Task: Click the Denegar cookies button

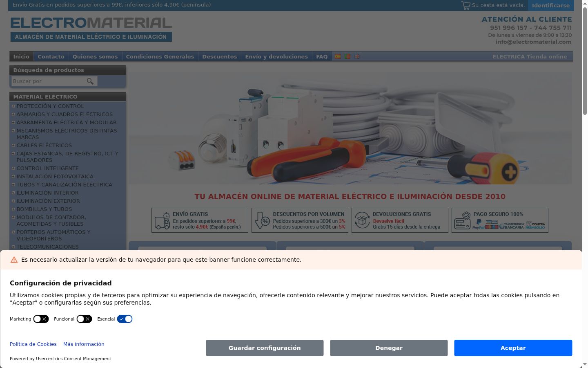Action: coord(389,348)
